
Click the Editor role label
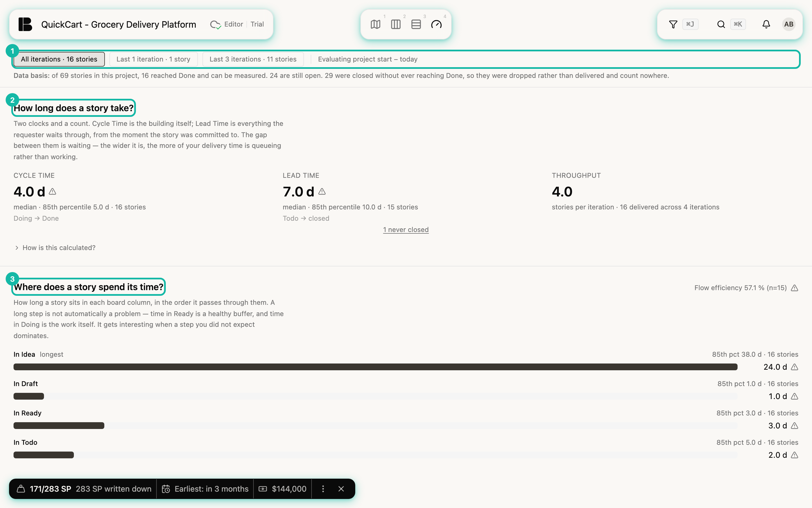[x=233, y=24]
